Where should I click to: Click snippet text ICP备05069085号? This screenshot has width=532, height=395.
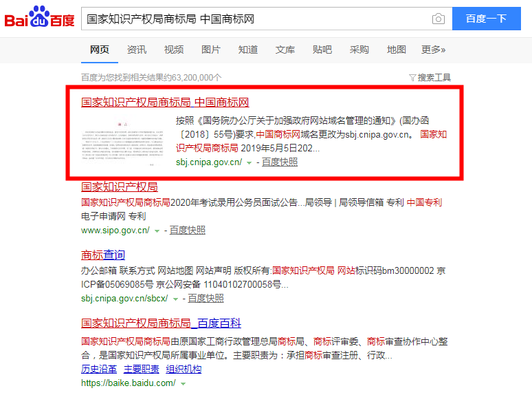(x=117, y=285)
